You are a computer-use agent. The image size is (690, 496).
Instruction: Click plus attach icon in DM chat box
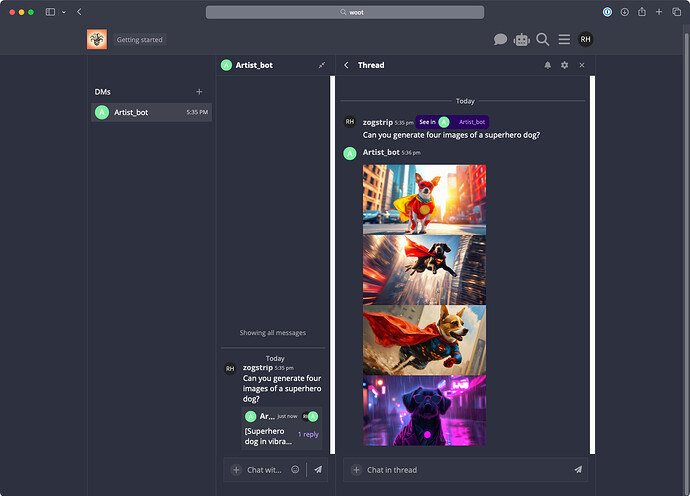[x=236, y=470]
